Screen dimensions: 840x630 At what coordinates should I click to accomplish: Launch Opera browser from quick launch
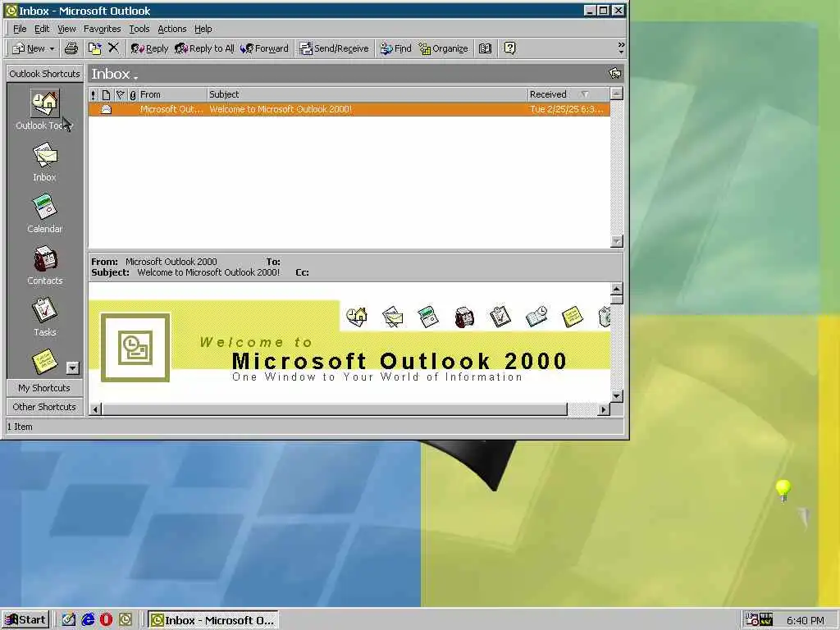pyautogui.click(x=107, y=620)
